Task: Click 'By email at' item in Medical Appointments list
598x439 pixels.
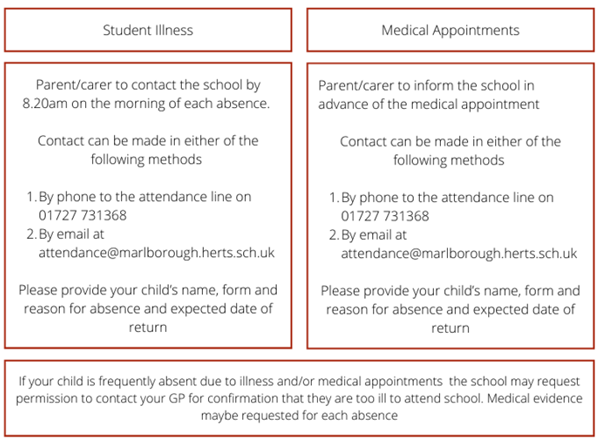Action: [373, 235]
